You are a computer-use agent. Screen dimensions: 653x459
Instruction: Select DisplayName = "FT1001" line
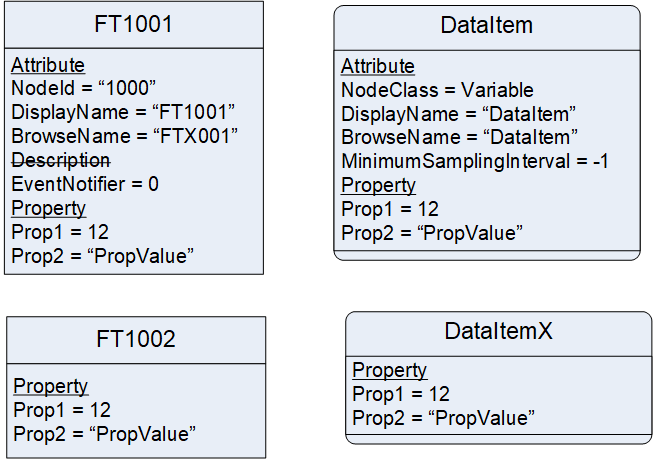click(x=123, y=112)
